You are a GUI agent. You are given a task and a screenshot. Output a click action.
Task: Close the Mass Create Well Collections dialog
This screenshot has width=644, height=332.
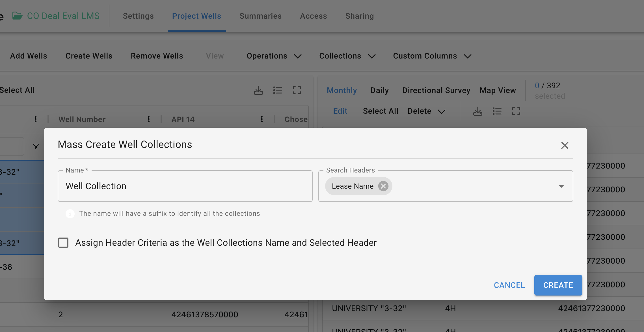[x=565, y=145]
